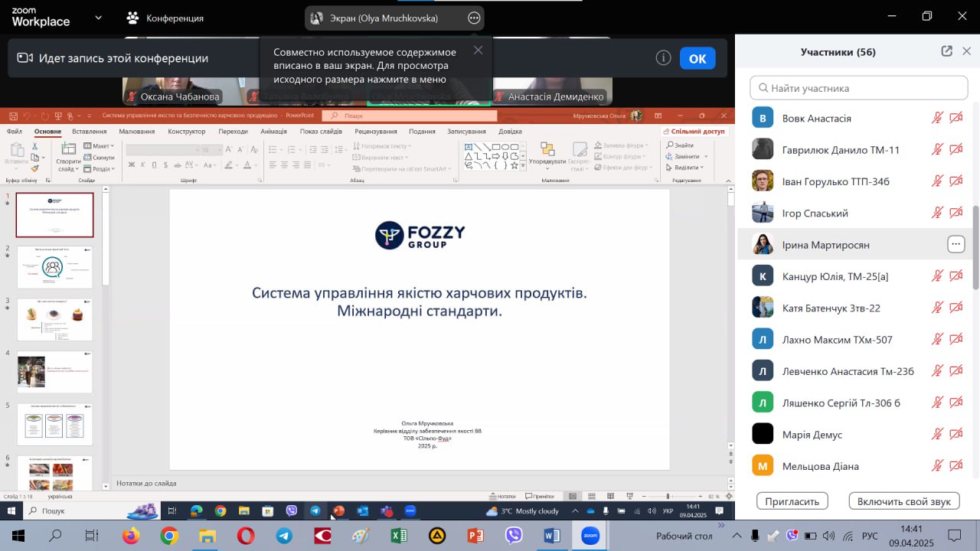Dismiss the shared content size notification

(x=478, y=51)
